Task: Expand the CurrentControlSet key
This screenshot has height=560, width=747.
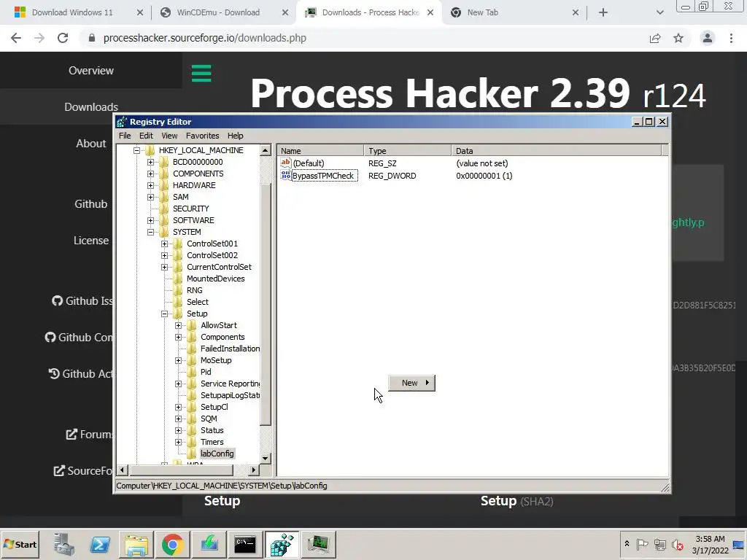Action: [164, 267]
